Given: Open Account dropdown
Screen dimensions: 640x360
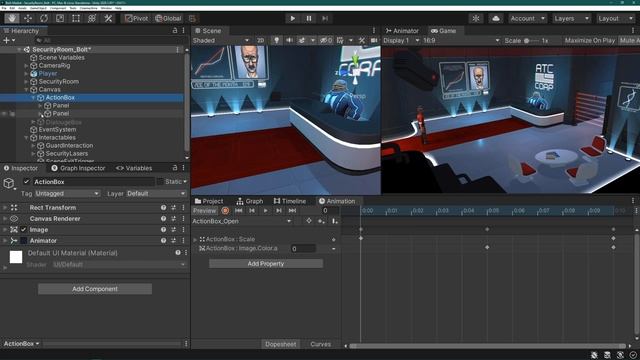Looking at the screenshot, I should [x=527, y=18].
